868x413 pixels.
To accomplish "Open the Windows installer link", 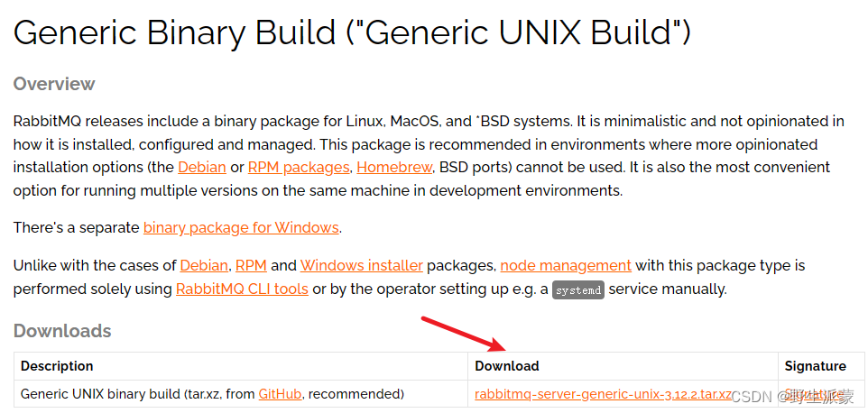I will [x=362, y=265].
